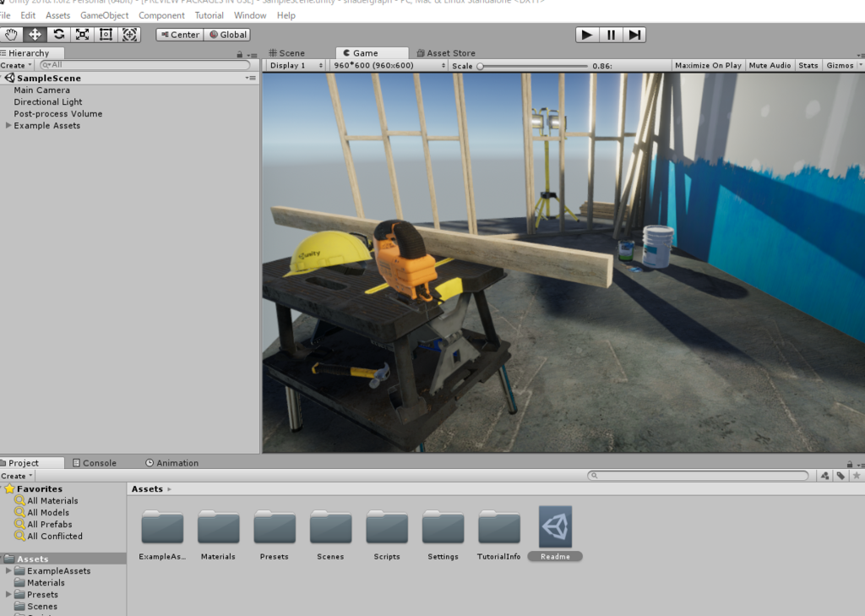Click the Hierarchy search field
865x616 pixels.
[145, 65]
